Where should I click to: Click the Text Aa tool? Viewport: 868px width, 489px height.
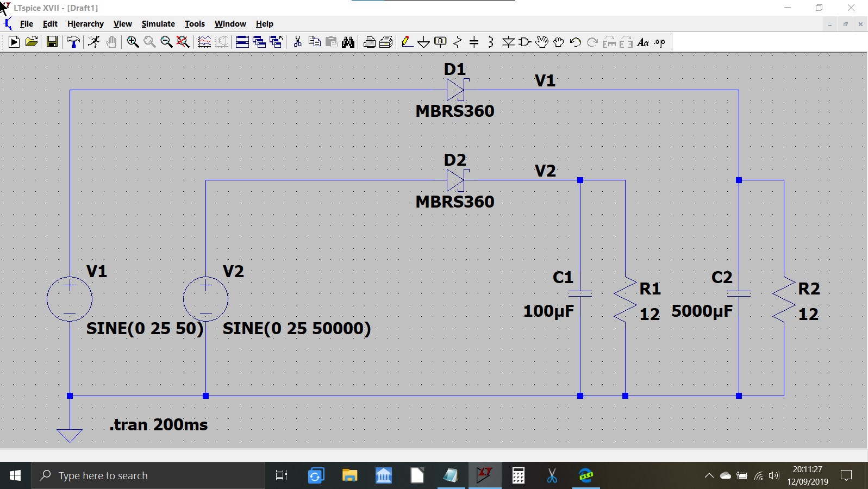pyautogui.click(x=643, y=42)
